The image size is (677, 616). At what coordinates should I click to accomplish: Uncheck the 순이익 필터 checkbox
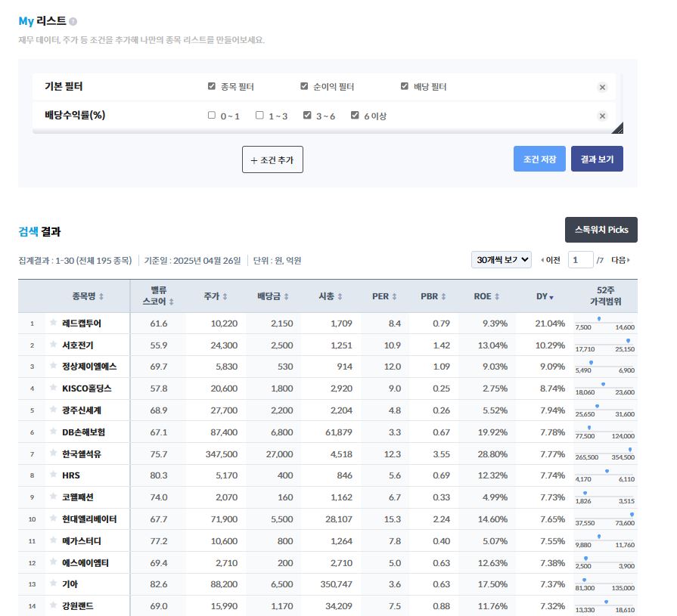pos(304,86)
